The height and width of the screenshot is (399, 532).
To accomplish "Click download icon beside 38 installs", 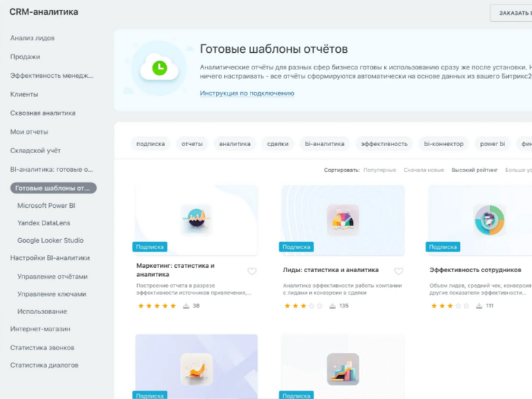I will (x=186, y=306).
